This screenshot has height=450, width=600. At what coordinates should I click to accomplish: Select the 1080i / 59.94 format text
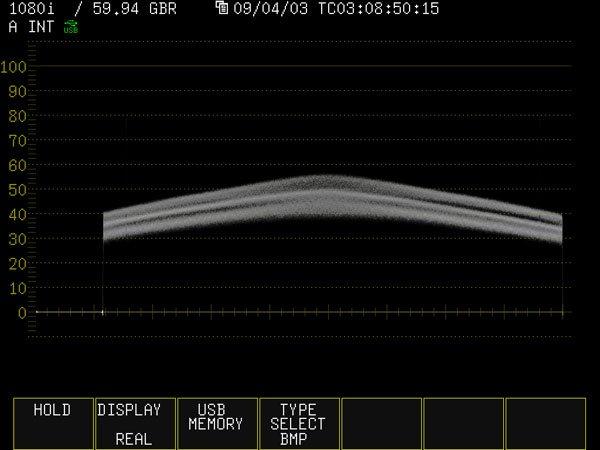pos(74,8)
